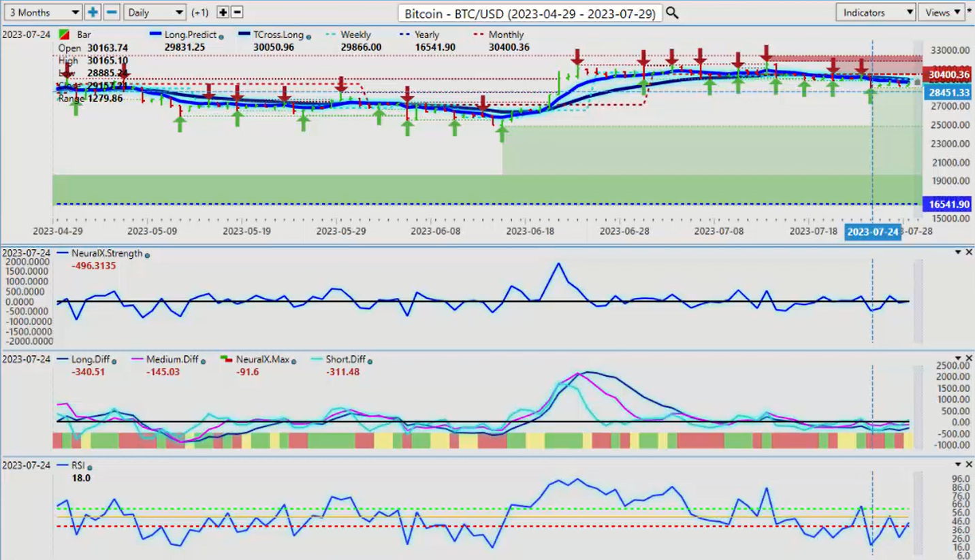Collapse the Diff indicators panel via its arrow
975x560 pixels.
pos(957,358)
